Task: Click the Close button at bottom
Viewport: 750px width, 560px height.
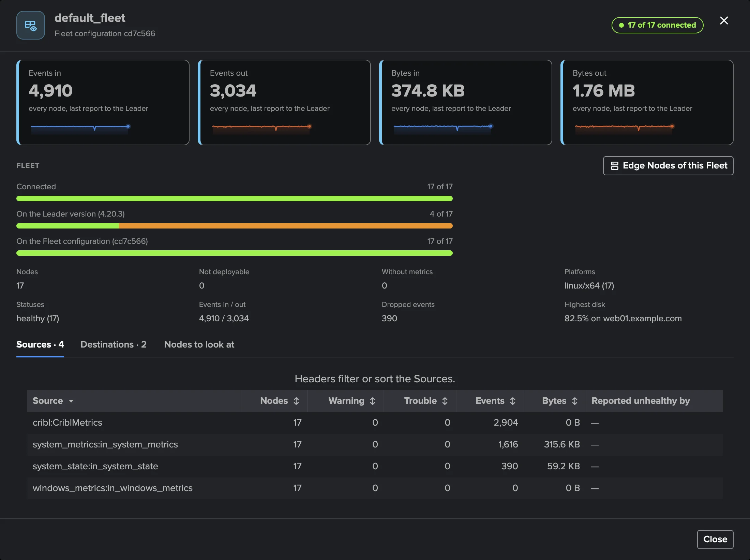Action: coord(715,539)
